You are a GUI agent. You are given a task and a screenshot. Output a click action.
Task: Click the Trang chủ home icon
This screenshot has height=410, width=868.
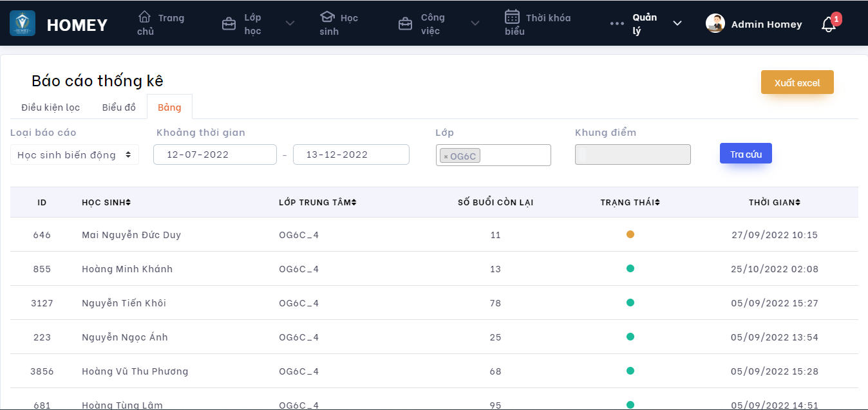(145, 17)
